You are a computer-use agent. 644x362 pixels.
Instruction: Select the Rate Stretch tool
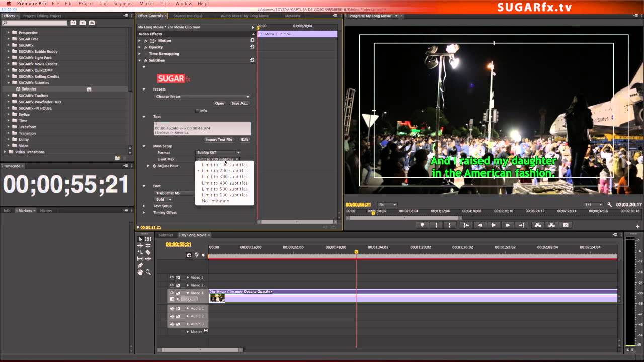click(140, 252)
